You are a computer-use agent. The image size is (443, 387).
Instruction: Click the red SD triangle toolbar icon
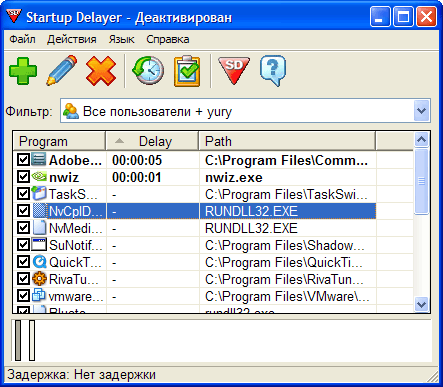click(x=234, y=70)
